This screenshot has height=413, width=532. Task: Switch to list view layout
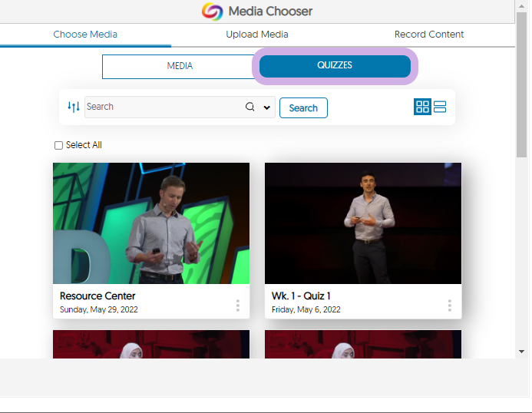point(440,107)
